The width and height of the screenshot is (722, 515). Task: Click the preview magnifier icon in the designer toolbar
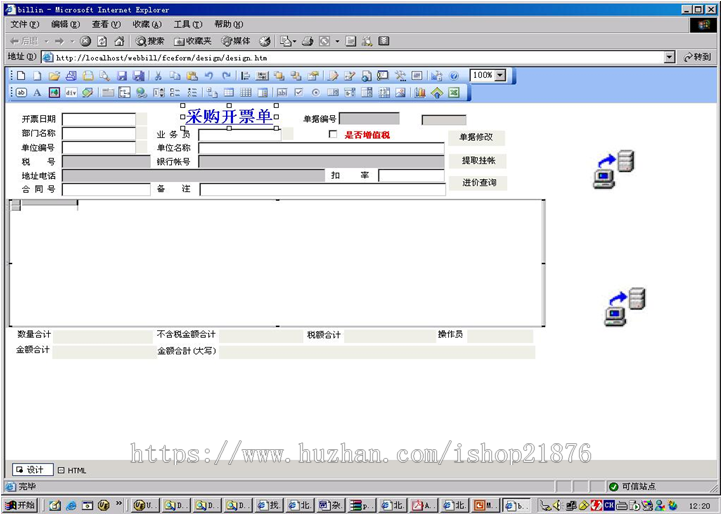tap(105, 76)
